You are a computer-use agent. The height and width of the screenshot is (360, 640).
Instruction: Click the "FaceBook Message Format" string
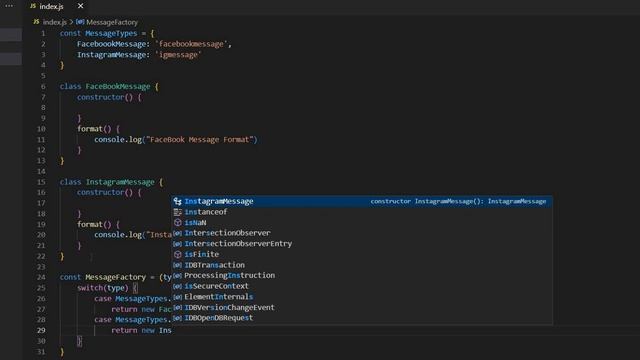[x=200, y=140]
